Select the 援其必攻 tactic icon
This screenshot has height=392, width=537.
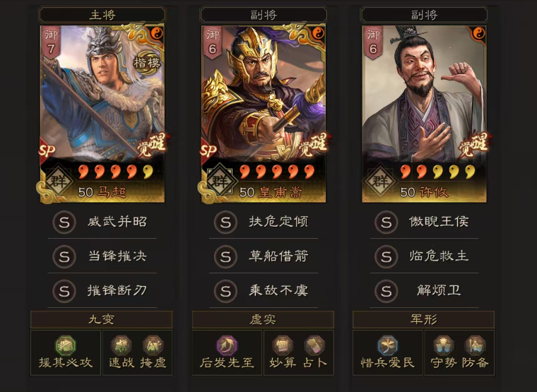pos(66,346)
